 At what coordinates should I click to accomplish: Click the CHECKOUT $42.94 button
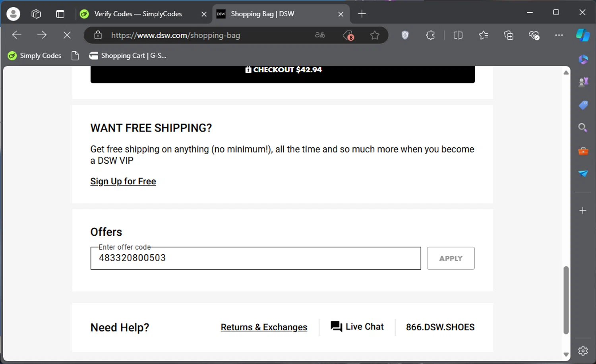click(283, 74)
